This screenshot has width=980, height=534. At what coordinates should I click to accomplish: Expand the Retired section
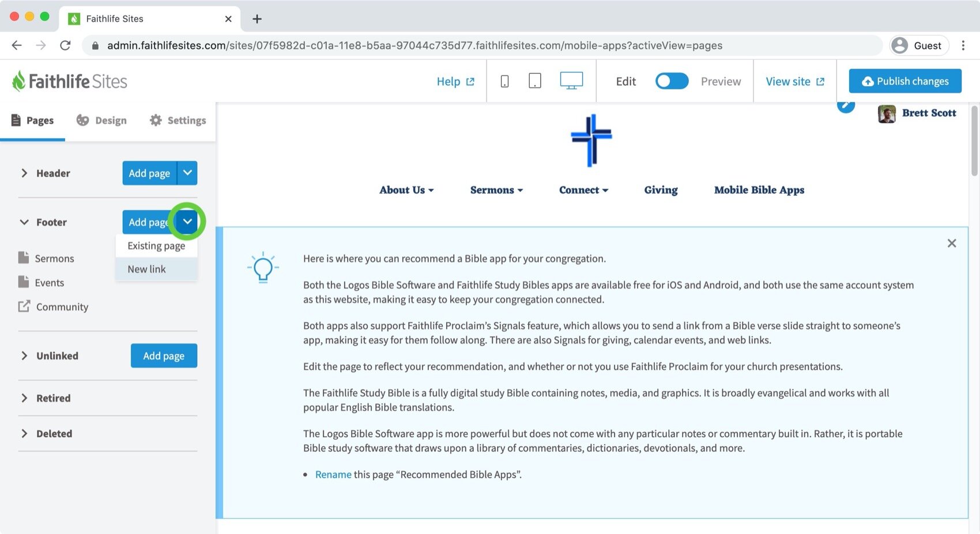(24, 398)
